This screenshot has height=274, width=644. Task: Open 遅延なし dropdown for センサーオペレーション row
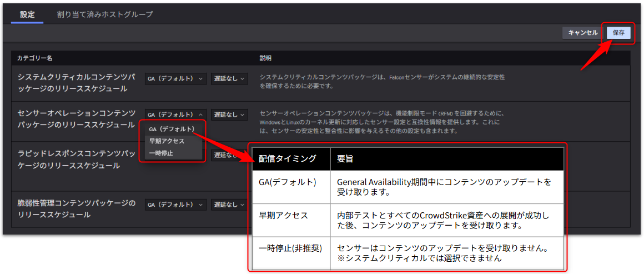pyautogui.click(x=229, y=114)
